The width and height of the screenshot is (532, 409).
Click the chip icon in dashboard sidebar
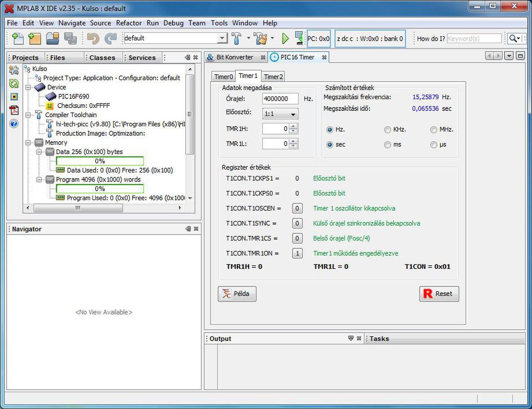point(14,97)
